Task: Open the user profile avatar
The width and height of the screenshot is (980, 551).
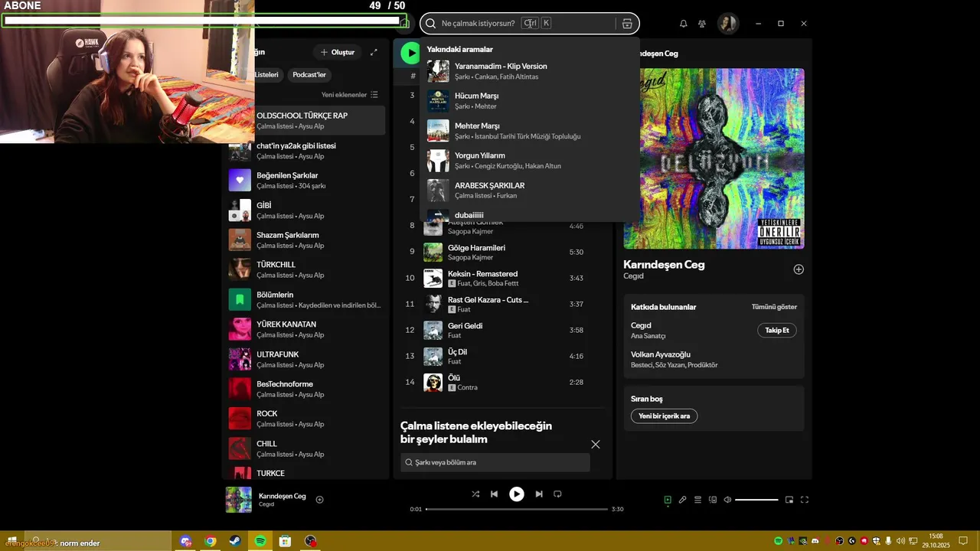Action: pyautogui.click(x=727, y=24)
